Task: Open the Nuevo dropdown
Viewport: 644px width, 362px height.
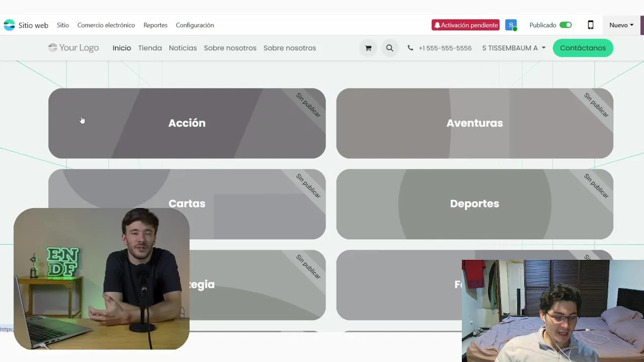Action: pyautogui.click(x=621, y=25)
